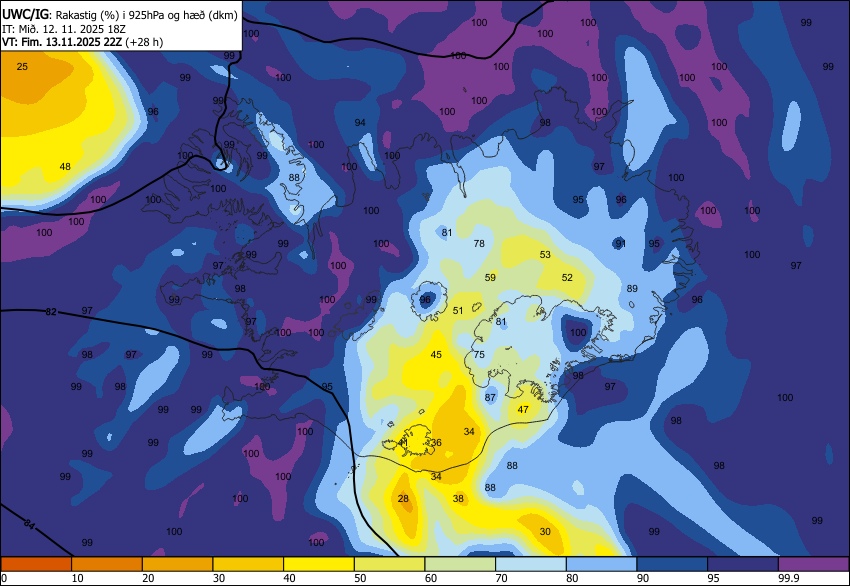This screenshot has height=586, width=850.
Task: Click the medium blue 80–90 legend swatch
Action: pyautogui.click(x=602, y=564)
